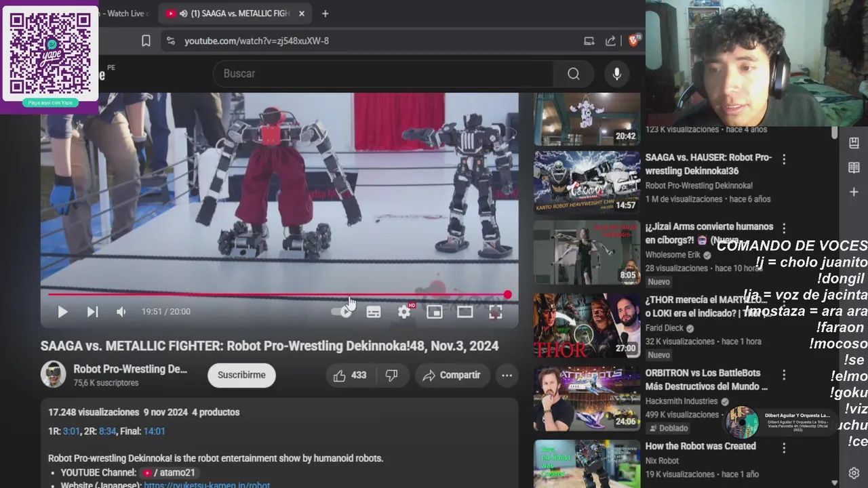Screen dimensions: 868x488
Task: Click Dilbert Aguilar music overlay thumbnail
Action: pos(741,422)
